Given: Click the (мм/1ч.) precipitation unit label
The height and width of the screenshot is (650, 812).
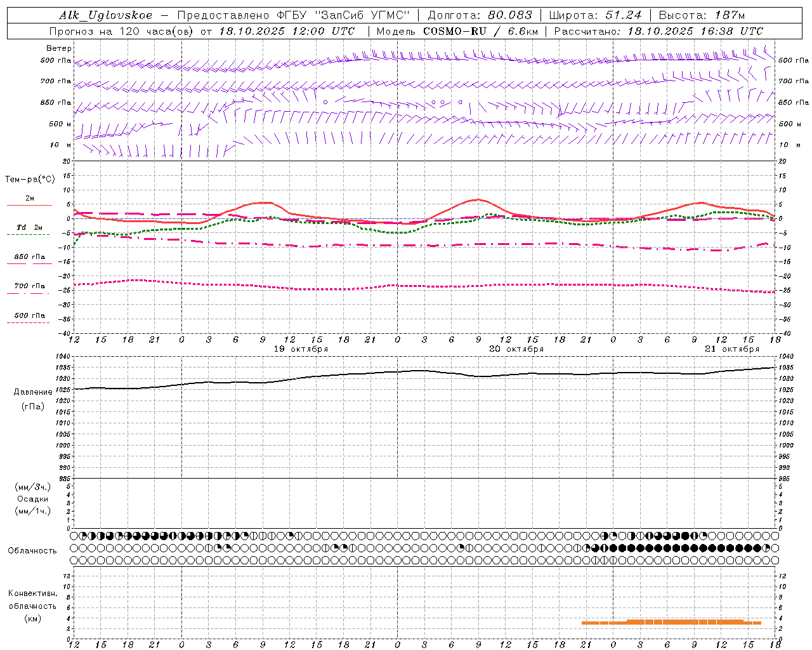Looking at the screenshot, I should [x=33, y=511].
